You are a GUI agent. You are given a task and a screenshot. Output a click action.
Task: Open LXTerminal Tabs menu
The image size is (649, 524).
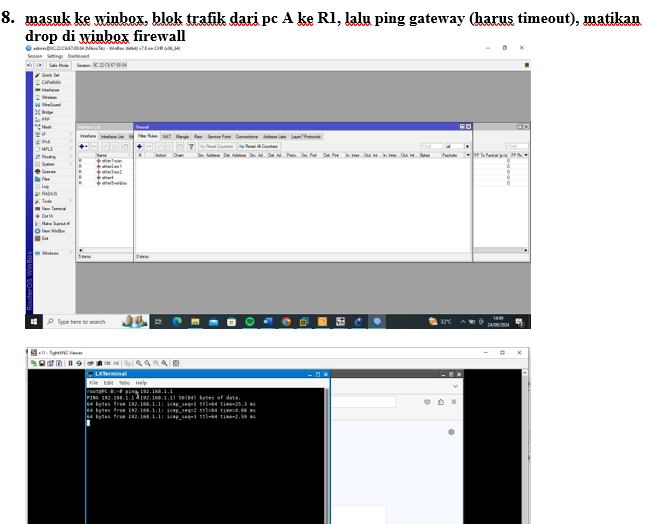[124, 383]
